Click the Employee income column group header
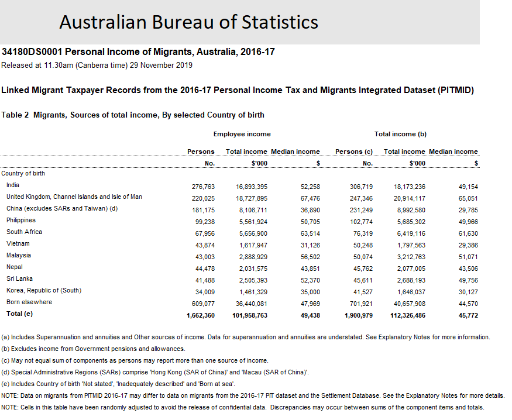The width and height of the screenshot is (512, 420). point(242,134)
